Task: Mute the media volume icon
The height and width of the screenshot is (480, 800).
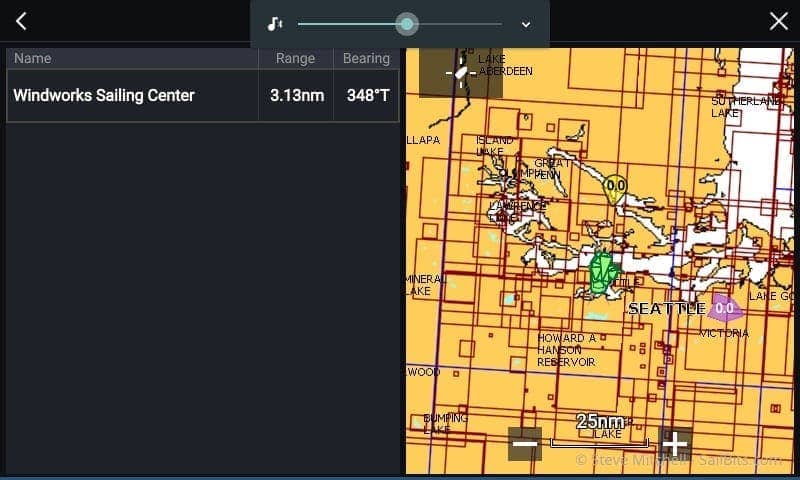Action: pos(275,24)
